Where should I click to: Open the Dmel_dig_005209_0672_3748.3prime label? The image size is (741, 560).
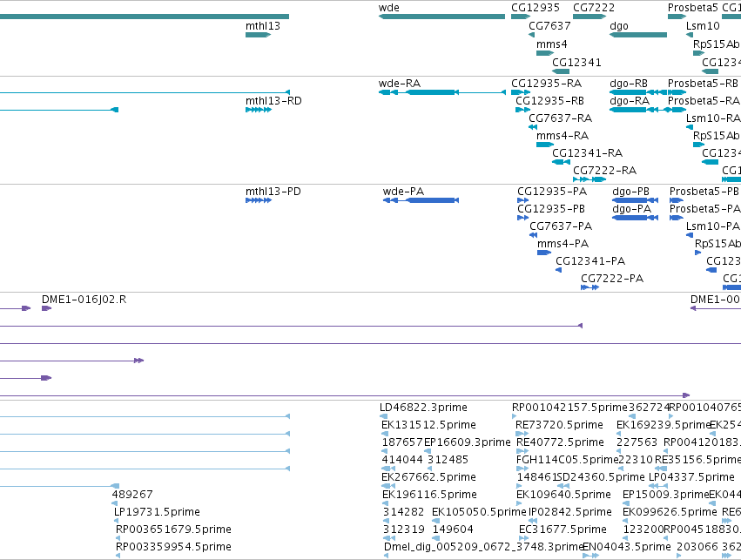tap(484, 547)
